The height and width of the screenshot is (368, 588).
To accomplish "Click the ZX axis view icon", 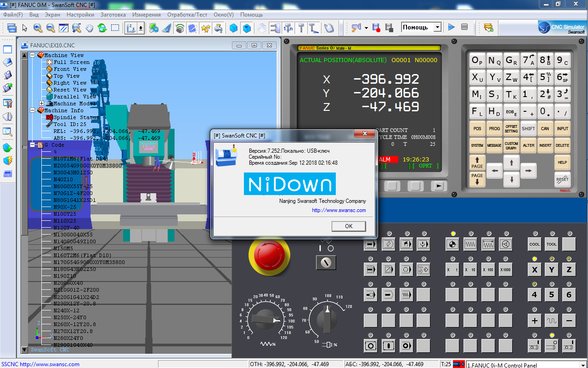I will click(131, 28).
